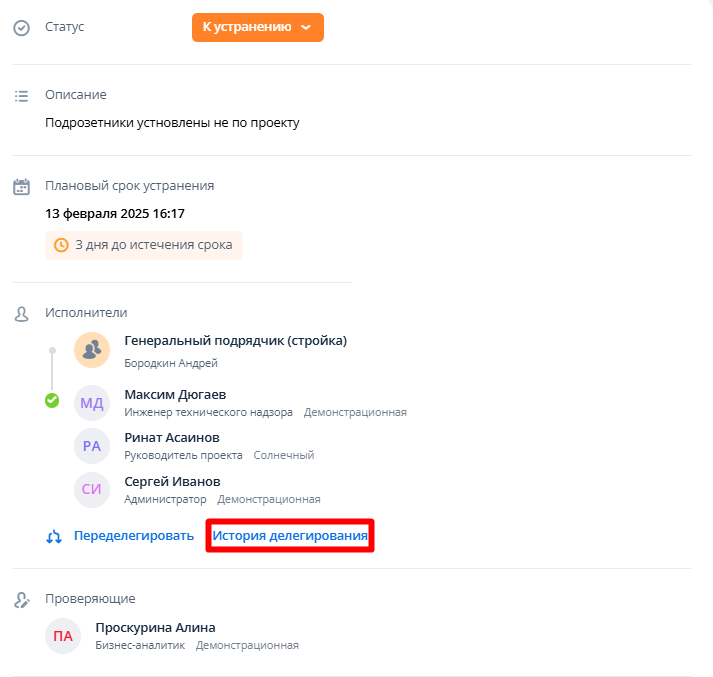The width and height of the screenshot is (713, 677).
Task: Select the ПА avatar of Проскурина Алина
Action: tap(63, 636)
